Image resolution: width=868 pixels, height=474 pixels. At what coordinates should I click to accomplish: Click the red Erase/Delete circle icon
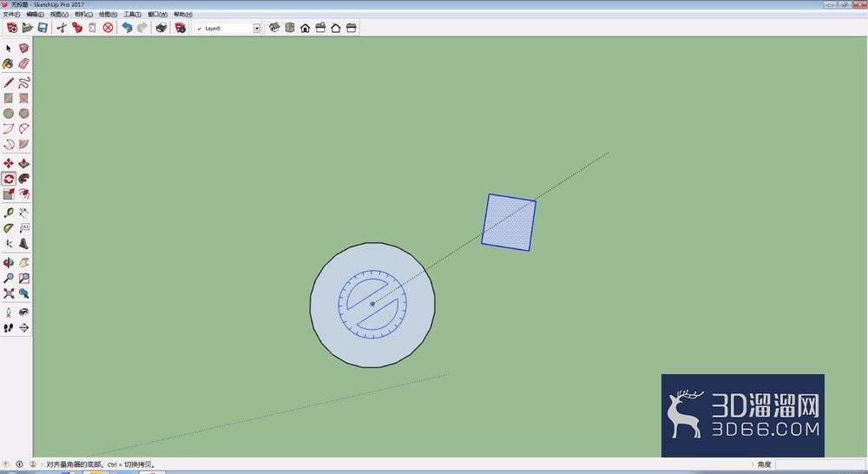(x=108, y=28)
